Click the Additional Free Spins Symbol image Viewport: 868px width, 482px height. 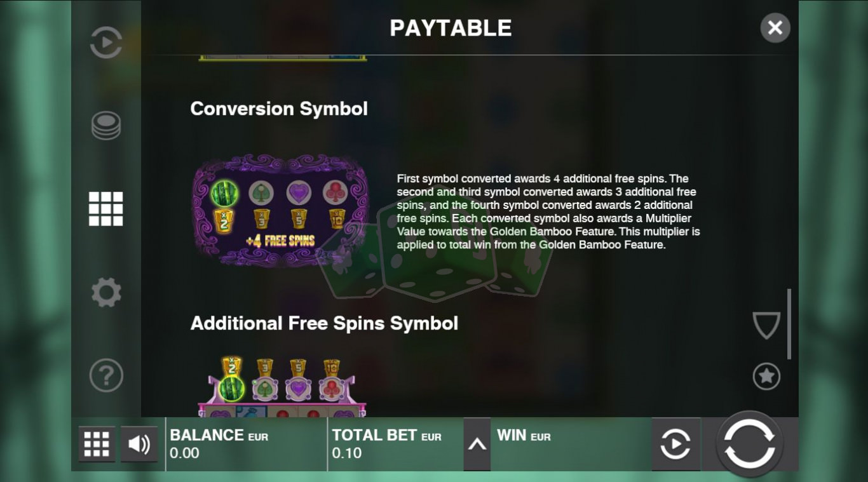[282, 387]
